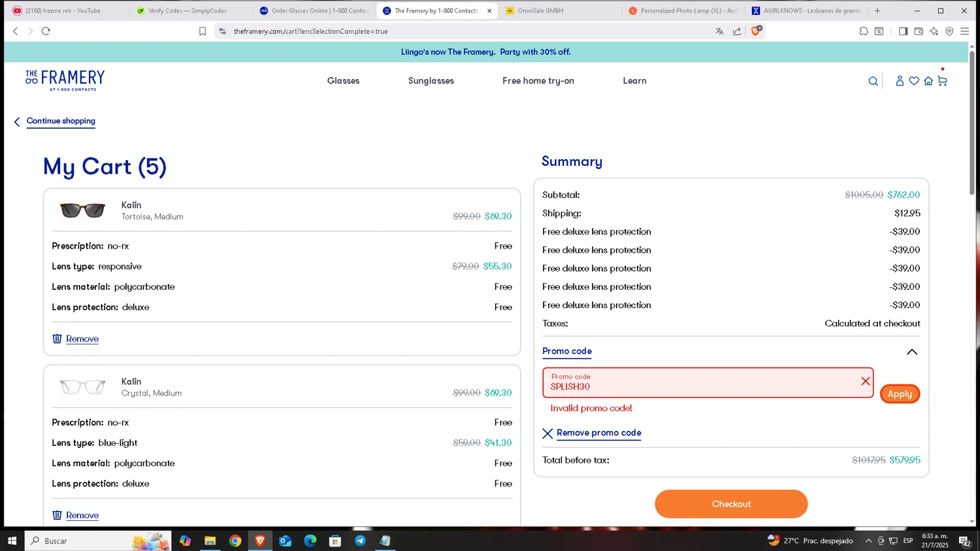Open the page translate icon

click(719, 31)
